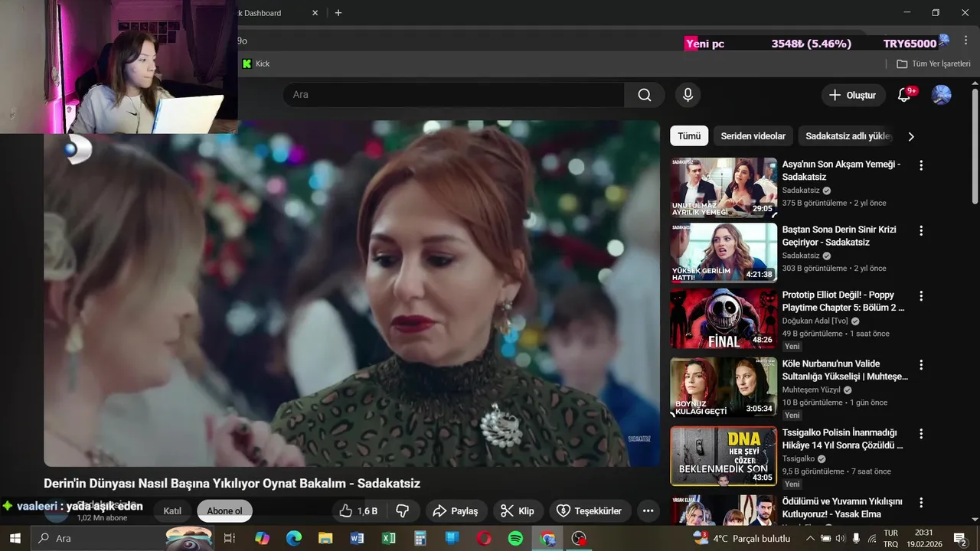Open Microsoft Edge from taskbar
This screenshot has width=980, height=551.
[294, 538]
